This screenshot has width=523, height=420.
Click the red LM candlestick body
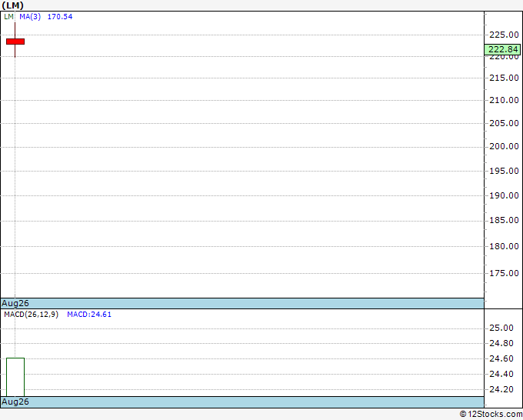coord(15,42)
